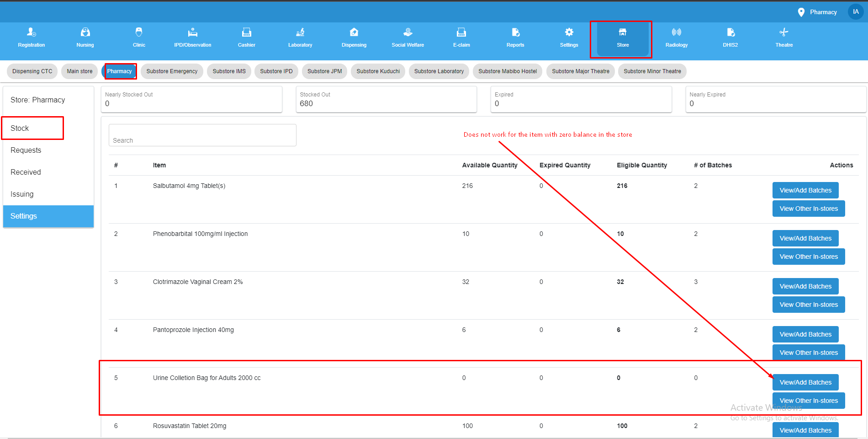Screen dimensions: 868x439
Task: Click the stock Search input field
Action: 202,135
